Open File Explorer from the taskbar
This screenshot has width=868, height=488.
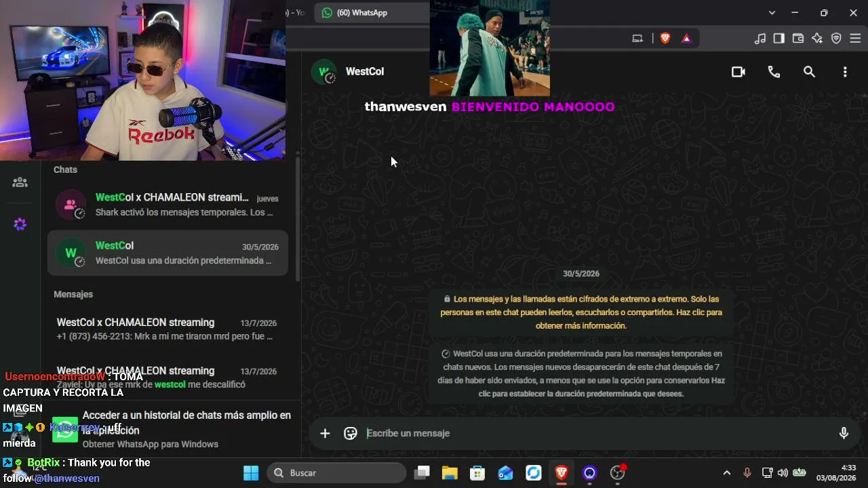pos(450,473)
